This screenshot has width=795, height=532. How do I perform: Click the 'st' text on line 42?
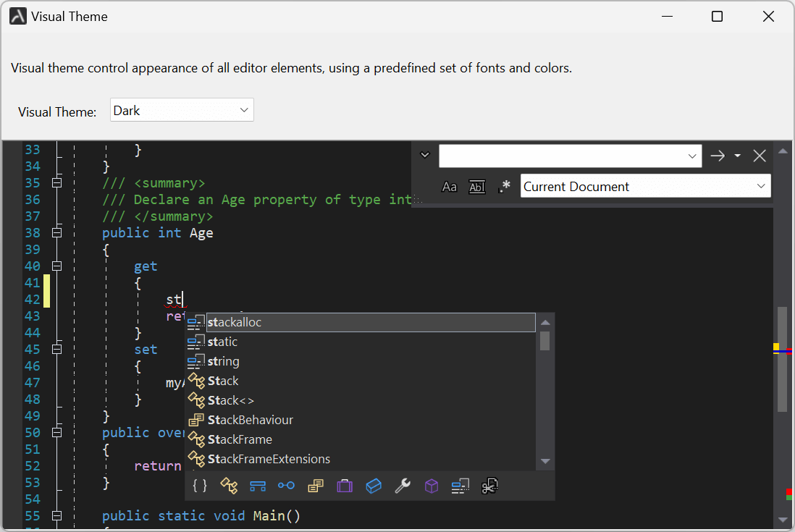pyautogui.click(x=174, y=300)
